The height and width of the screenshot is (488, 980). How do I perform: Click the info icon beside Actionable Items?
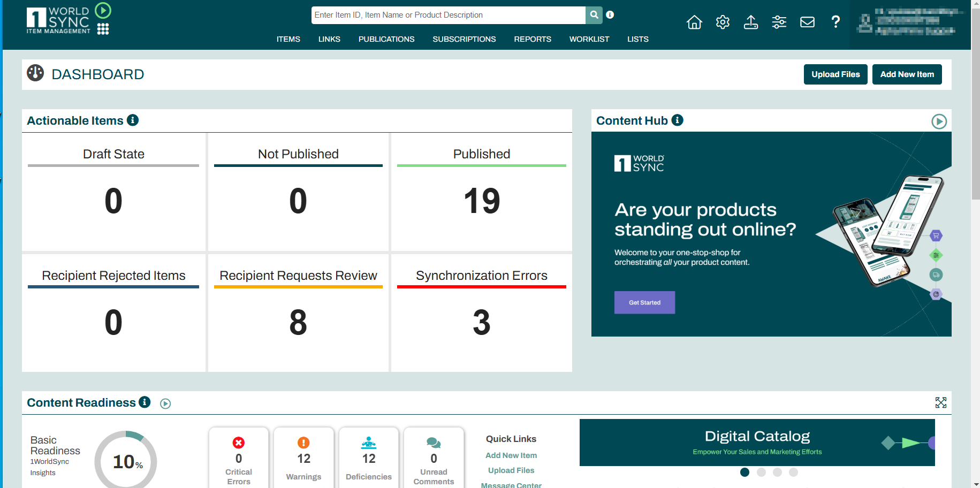click(x=133, y=120)
